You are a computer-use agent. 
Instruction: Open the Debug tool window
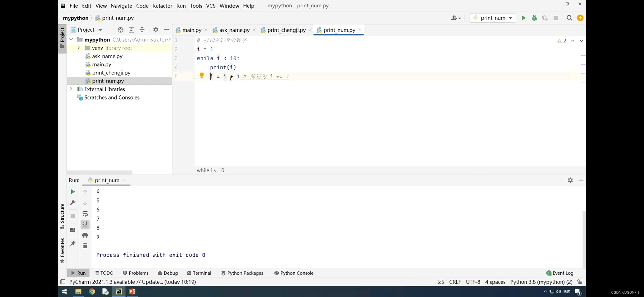pyautogui.click(x=168, y=273)
